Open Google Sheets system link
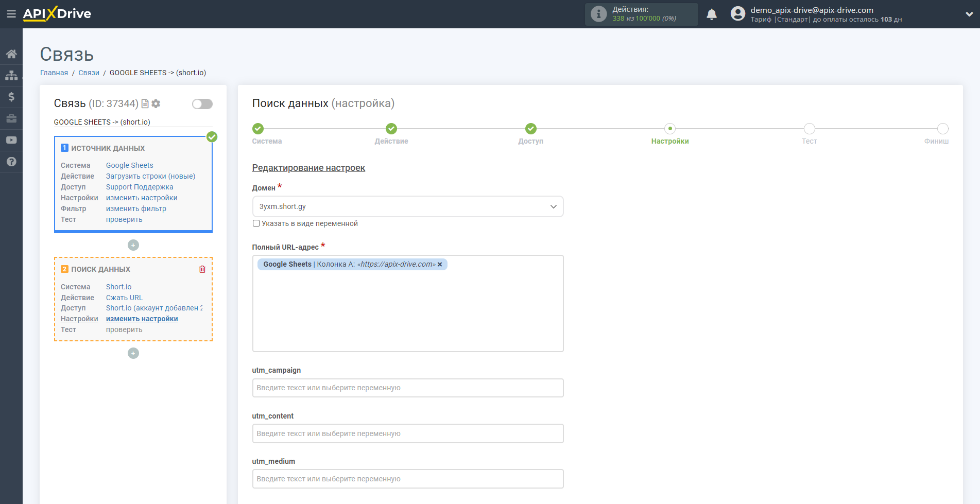 [x=130, y=165]
